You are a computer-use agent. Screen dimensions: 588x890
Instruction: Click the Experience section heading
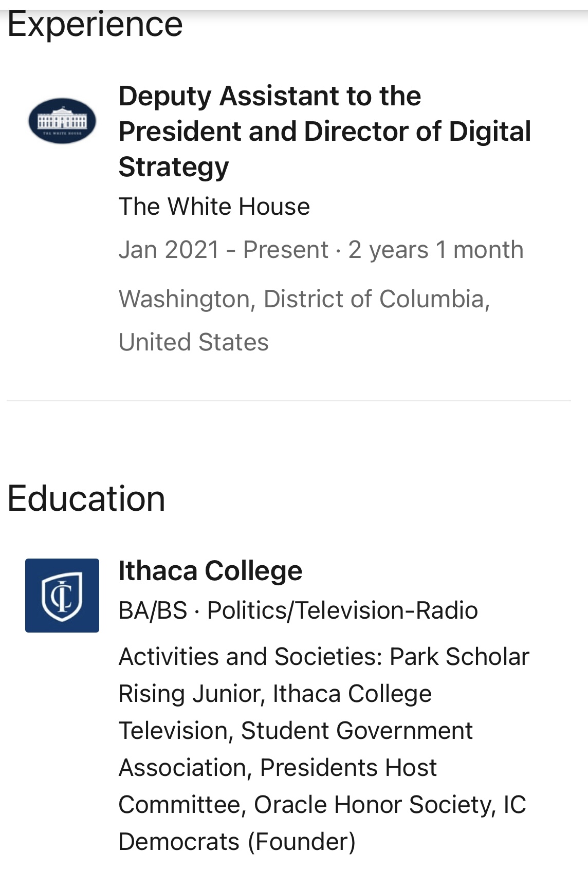tap(95, 24)
